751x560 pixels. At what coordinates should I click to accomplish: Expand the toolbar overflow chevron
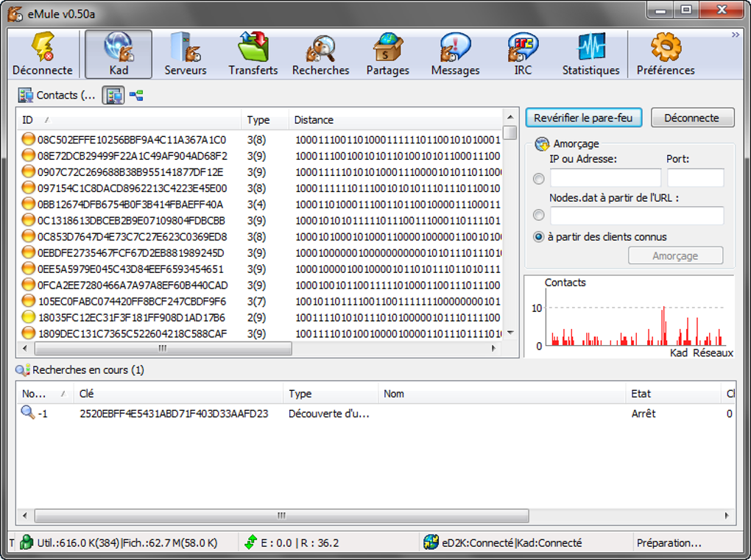coord(736,35)
